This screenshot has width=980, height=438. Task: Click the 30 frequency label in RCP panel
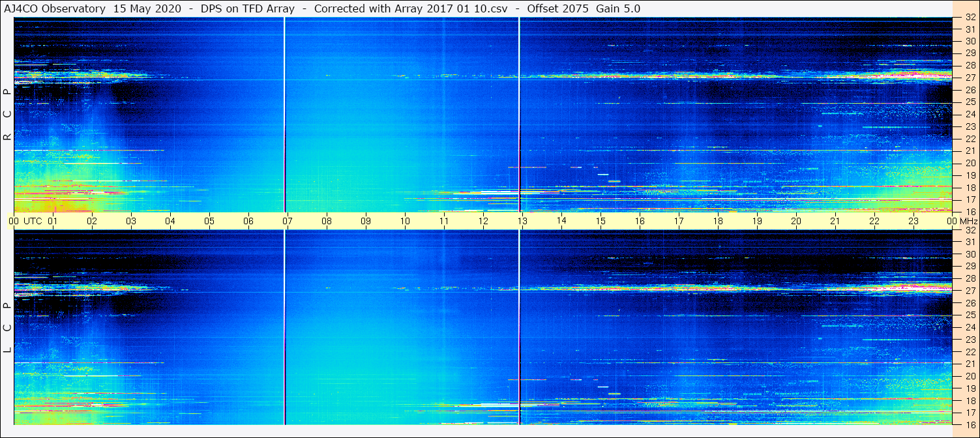pos(970,40)
